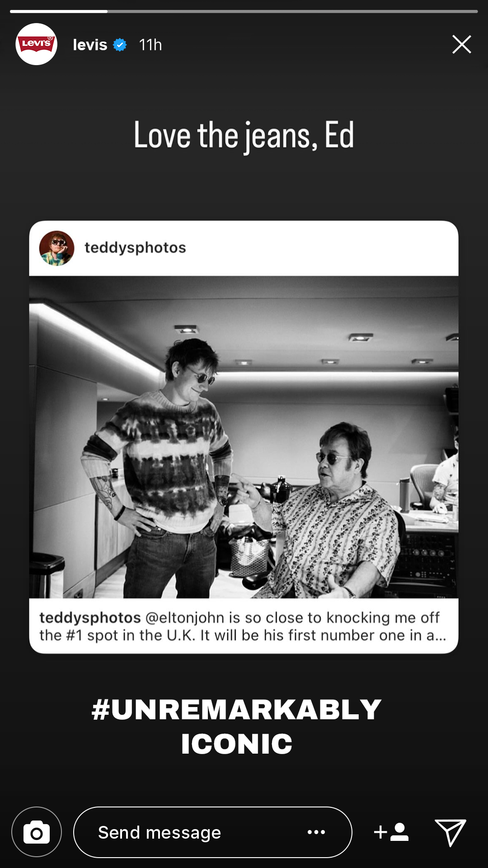Screen dimensions: 488x868
Task: Share story with paper plane icon
Action: (x=450, y=832)
